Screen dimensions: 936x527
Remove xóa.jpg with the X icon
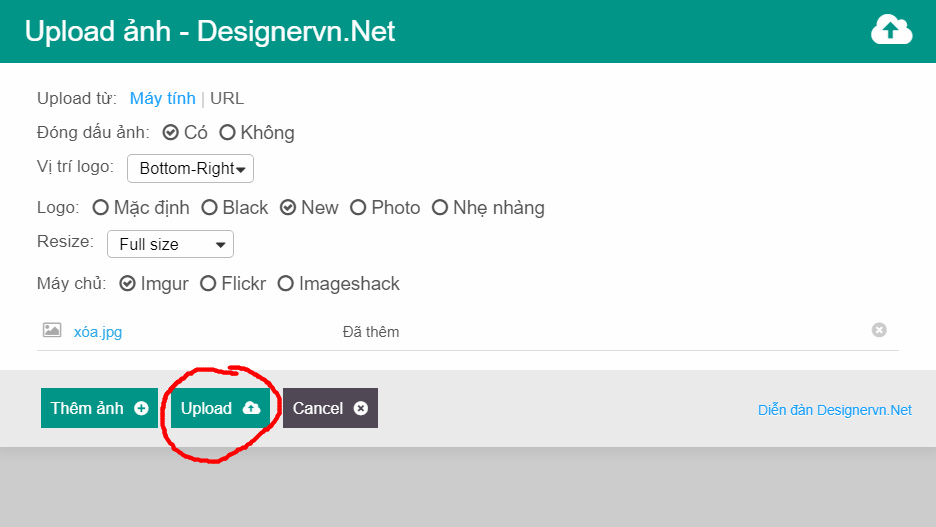click(x=879, y=330)
